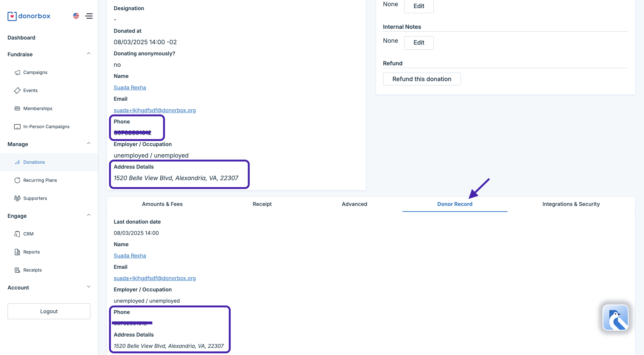Viewport: 644px width, 355px height.
Task: Click the Donorbox logo icon
Action: [x=12, y=16]
